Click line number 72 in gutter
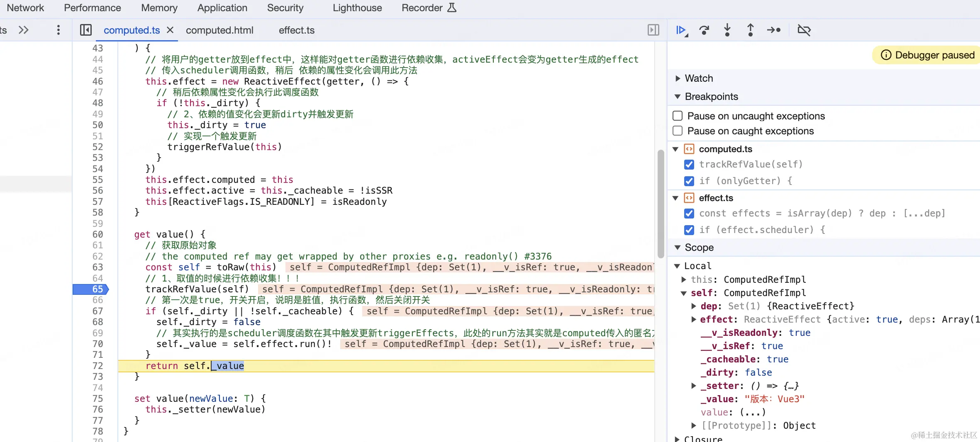Screen dimensions: 980x442 (98, 366)
